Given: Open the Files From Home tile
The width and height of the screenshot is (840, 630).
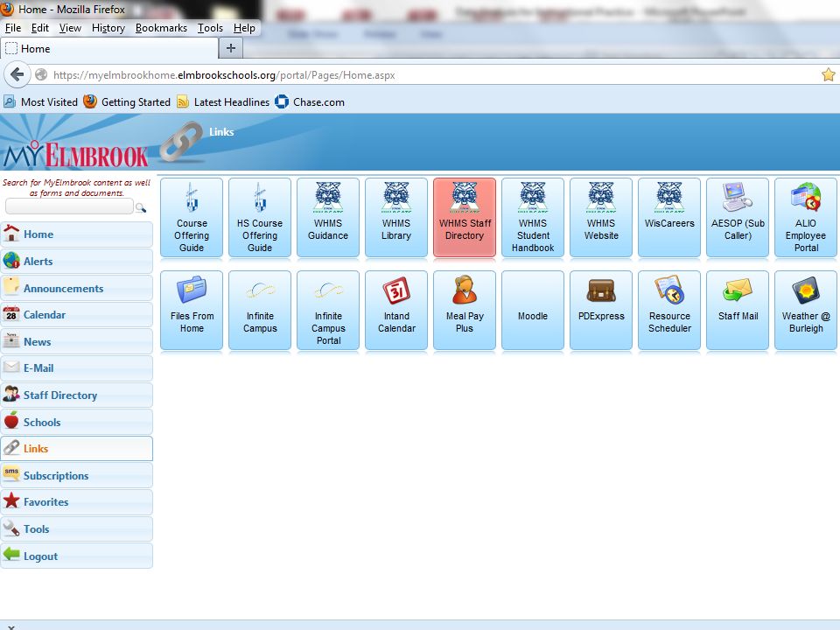Looking at the screenshot, I should coord(192,310).
